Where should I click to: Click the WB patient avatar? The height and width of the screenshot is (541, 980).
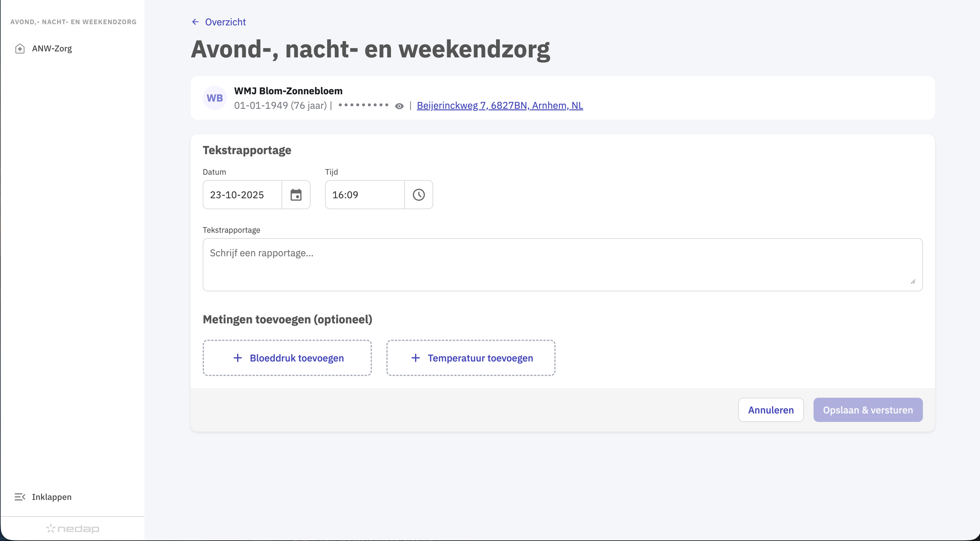214,98
